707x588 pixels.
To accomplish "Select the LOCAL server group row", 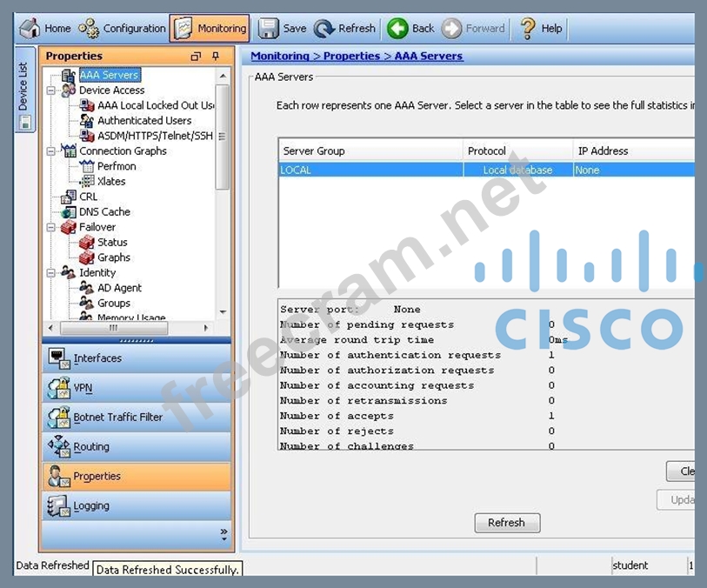I will 370,170.
